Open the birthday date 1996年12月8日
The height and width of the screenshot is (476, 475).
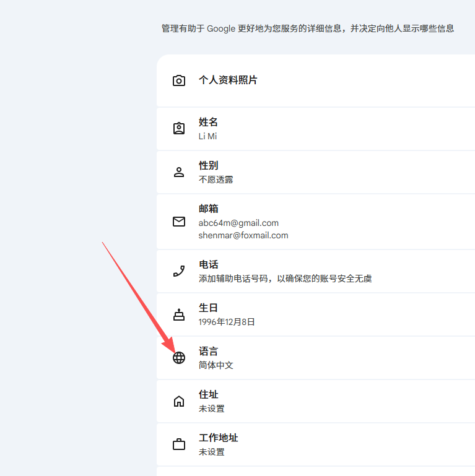[227, 322]
